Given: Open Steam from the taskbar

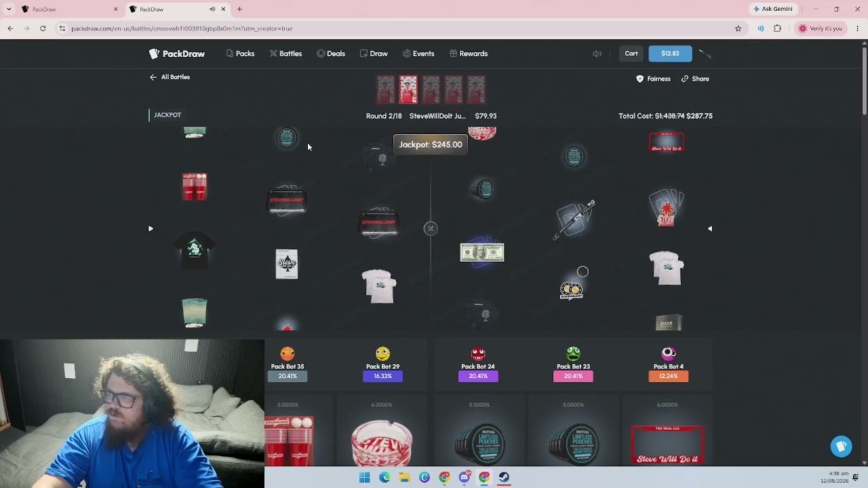Looking at the screenshot, I should click(x=504, y=477).
